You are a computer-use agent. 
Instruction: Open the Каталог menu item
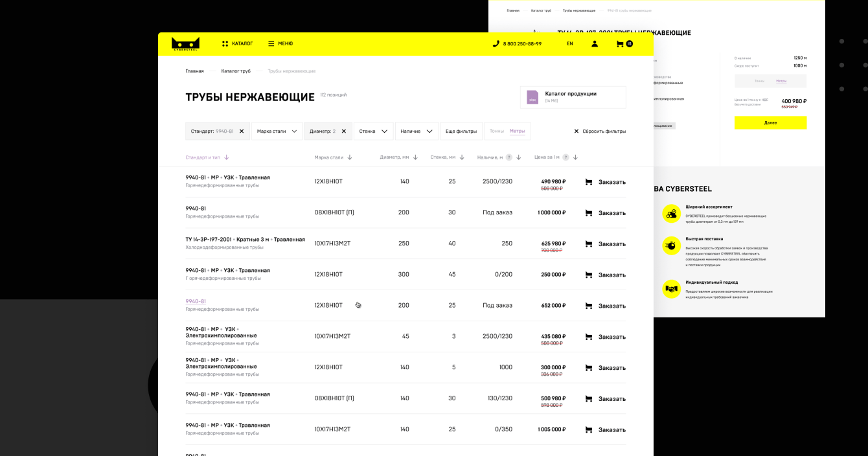click(242, 43)
